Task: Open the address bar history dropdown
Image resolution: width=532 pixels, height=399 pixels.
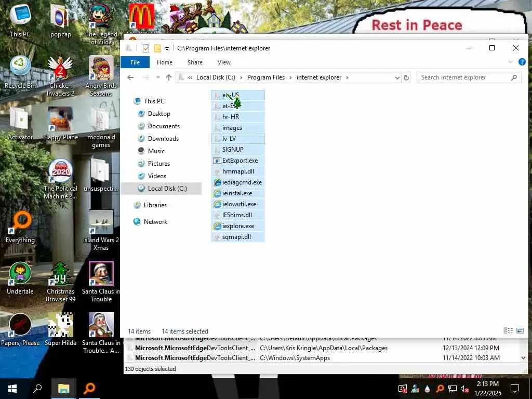Action: click(x=397, y=78)
